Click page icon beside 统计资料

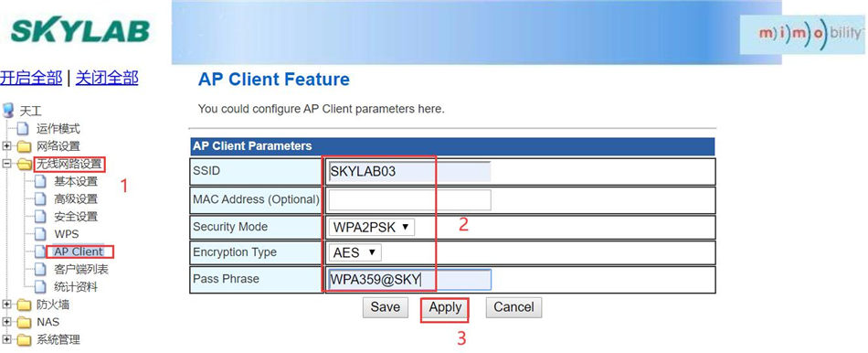[40, 287]
